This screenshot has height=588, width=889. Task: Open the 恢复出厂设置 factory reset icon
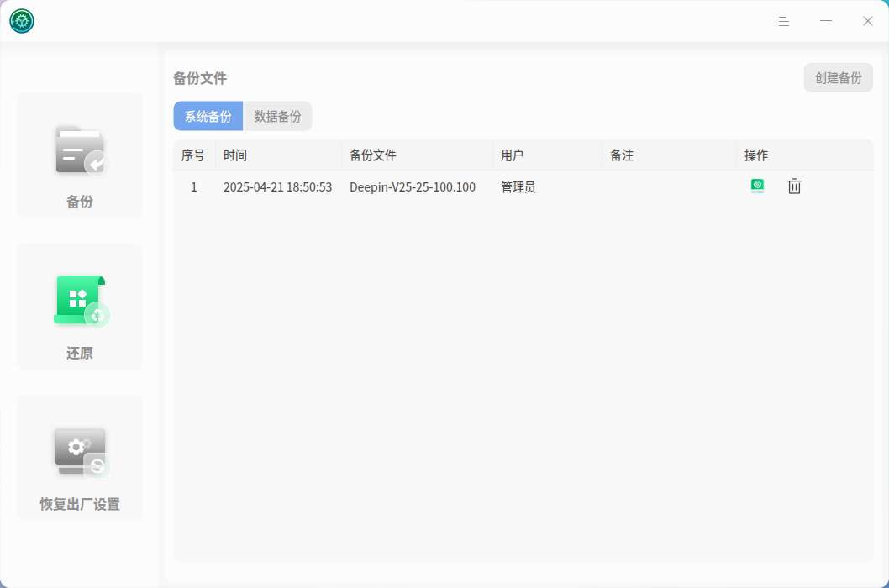81,453
